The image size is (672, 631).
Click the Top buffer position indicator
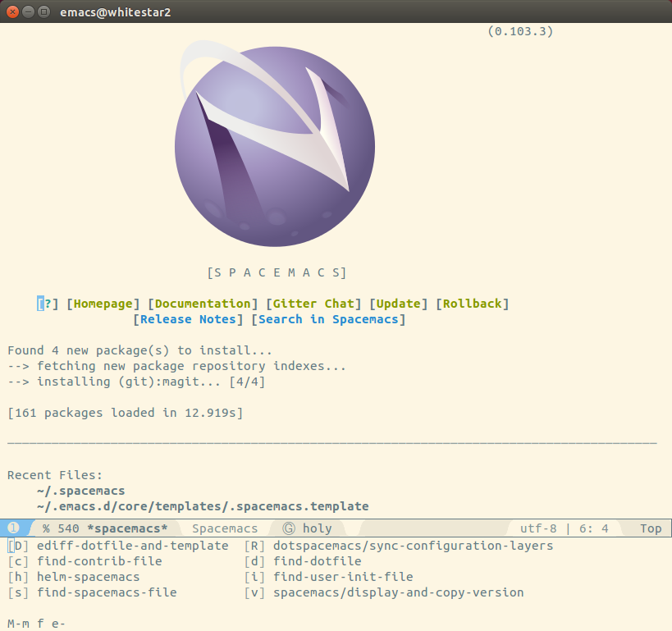(651, 528)
